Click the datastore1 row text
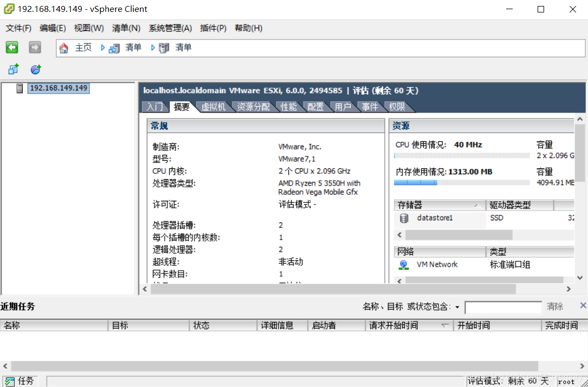This screenshot has height=387, width=588. pyautogui.click(x=435, y=218)
